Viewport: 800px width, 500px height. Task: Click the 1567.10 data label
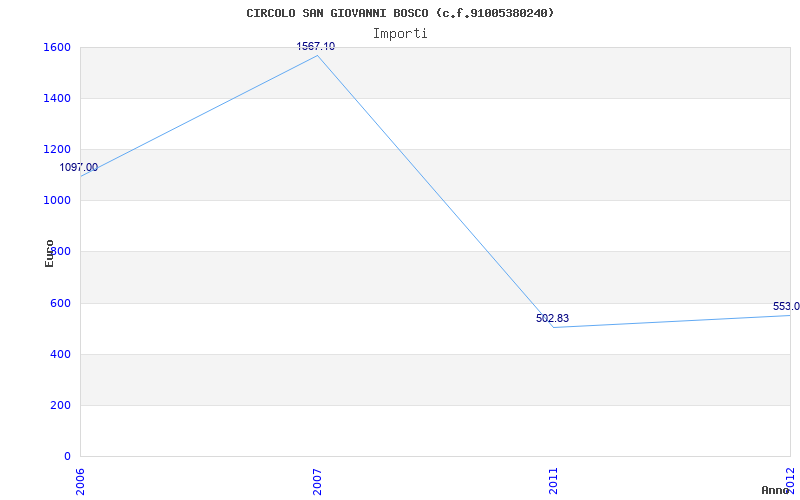316,46
